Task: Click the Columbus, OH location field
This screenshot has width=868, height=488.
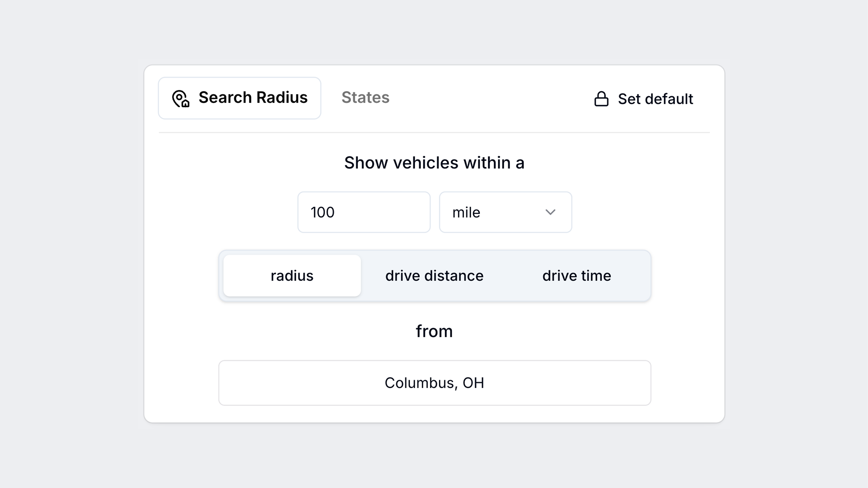Action: coord(435,383)
